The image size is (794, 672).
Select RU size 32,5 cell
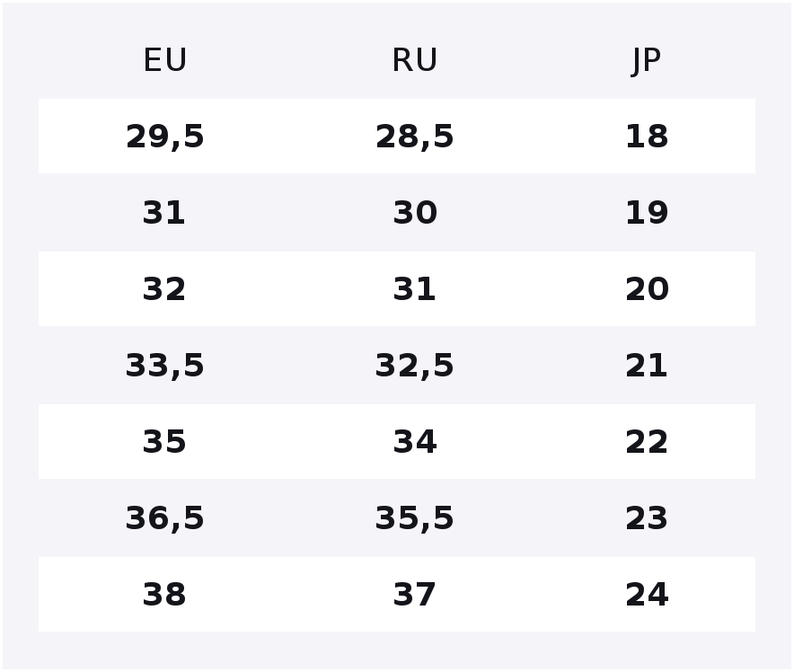coord(414,366)
